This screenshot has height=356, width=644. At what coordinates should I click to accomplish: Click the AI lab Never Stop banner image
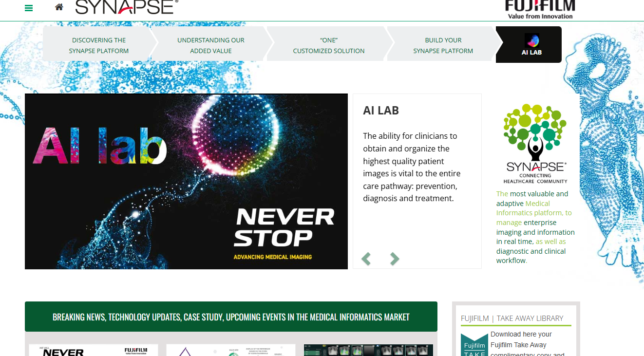tap(186, 181)
